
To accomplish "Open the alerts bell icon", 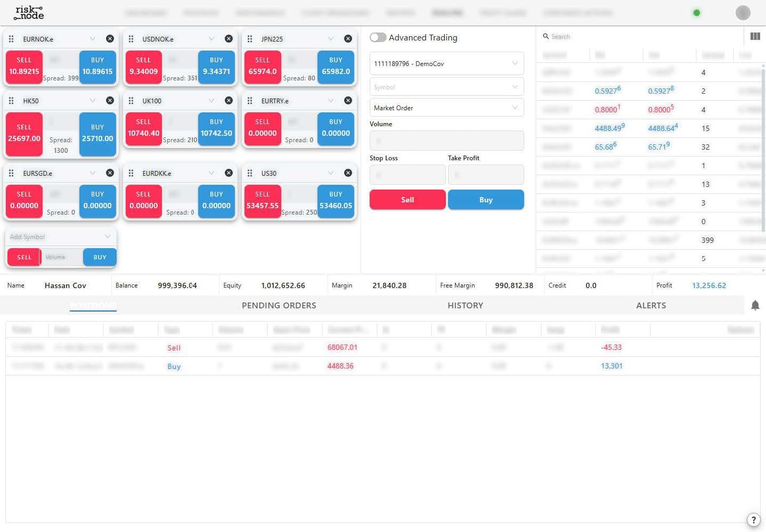I will pos(755,305).
